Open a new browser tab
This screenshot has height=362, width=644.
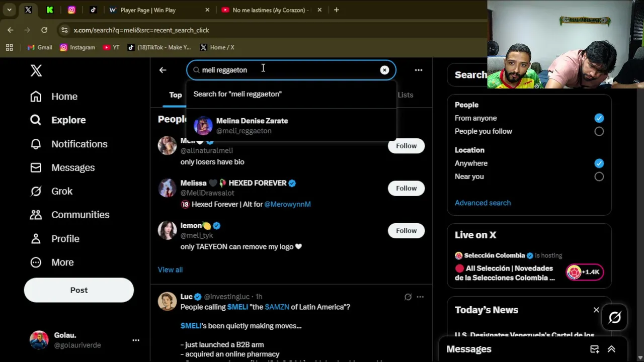[x=337, y=10]
